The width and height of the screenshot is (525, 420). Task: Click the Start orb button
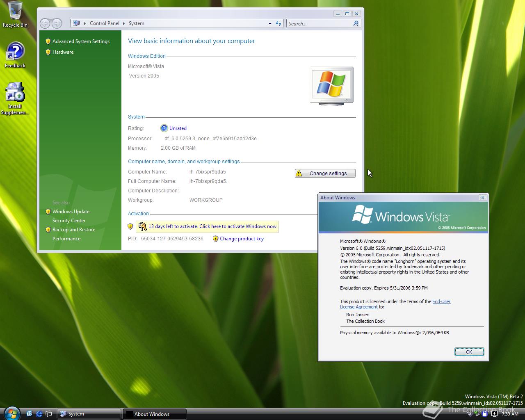click(x=11, y=413)
